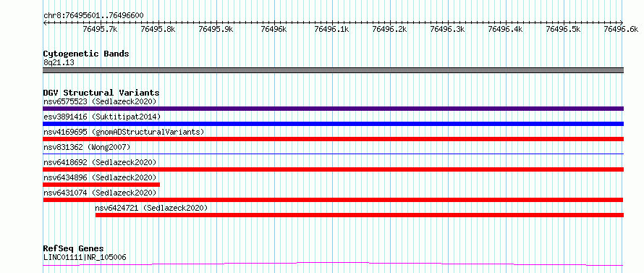Click the LINC01111|NR_105006 gene label
This screenshot has height=273, width=644.
pyautogui.click(x=85, y=258)
